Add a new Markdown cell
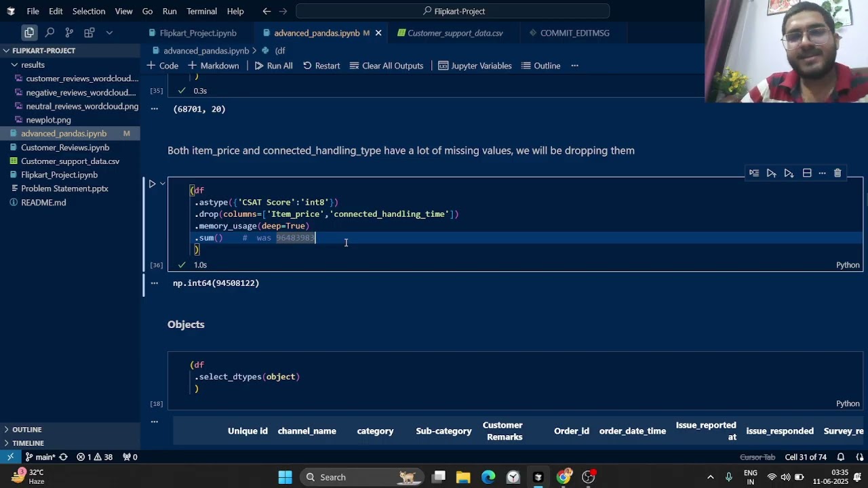 pos(214,66)
